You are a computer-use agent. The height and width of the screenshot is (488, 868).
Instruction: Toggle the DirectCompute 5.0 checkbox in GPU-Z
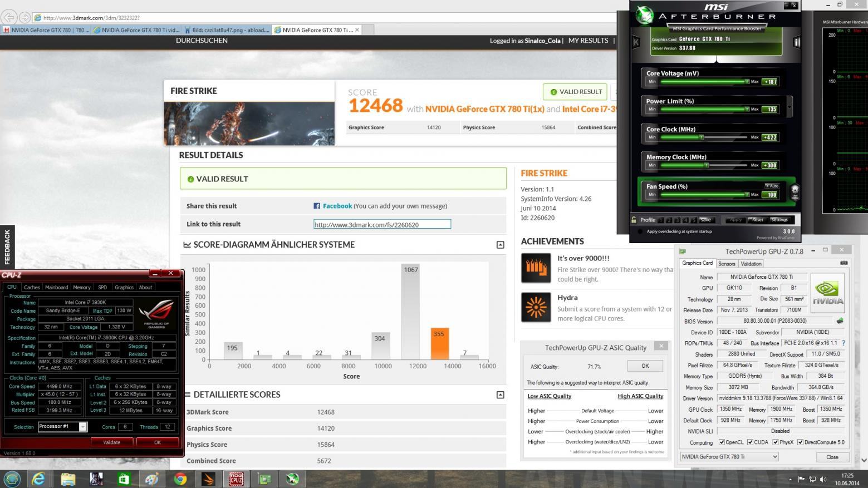pyautogui.click(x=800, y=442)
